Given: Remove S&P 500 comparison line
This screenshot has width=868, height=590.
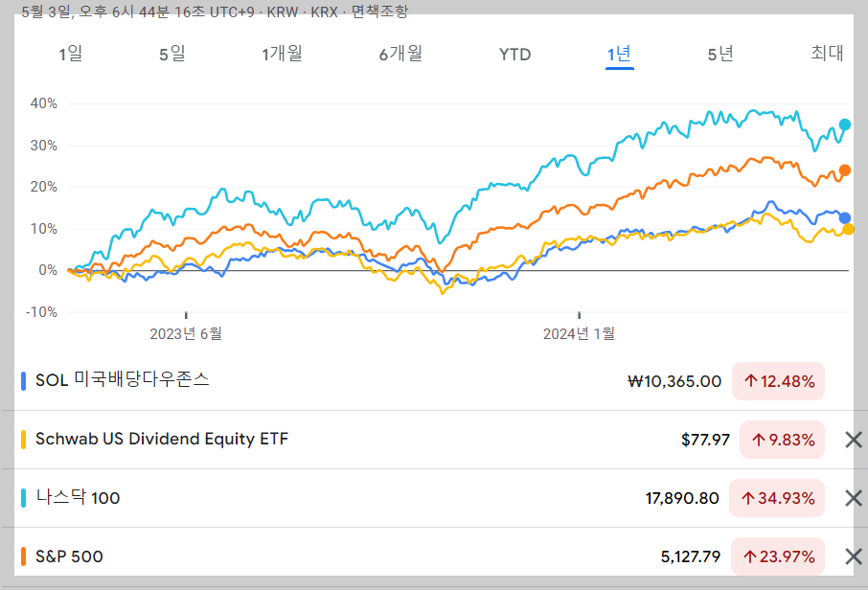Looking at the screenshot, I should click(x=852, y=556).
